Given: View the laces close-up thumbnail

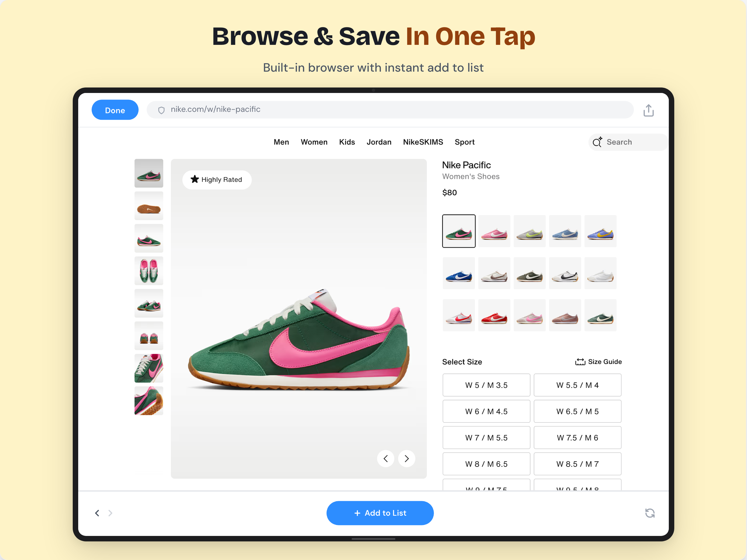Looking at the screenshot, I should tap(148, 368).
